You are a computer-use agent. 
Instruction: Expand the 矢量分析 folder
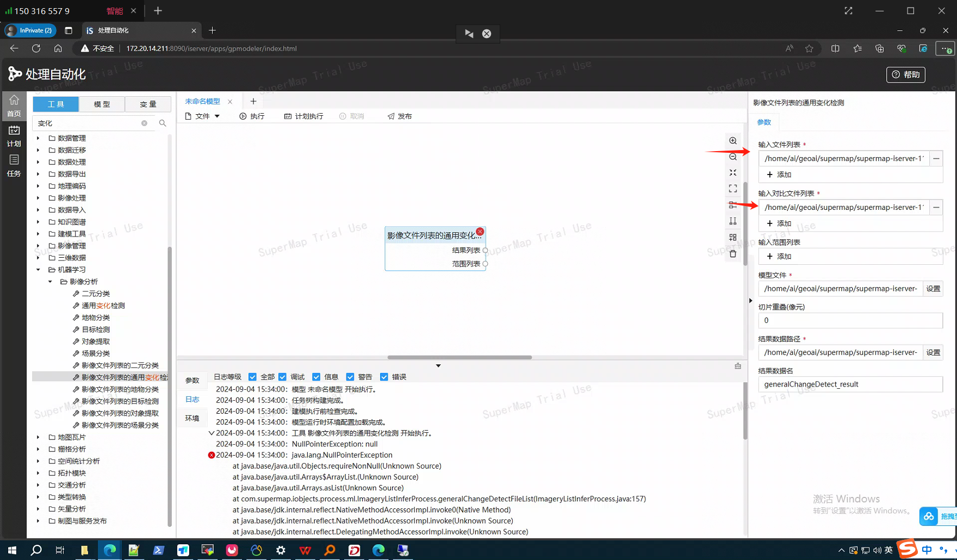[x=38, y=509]
